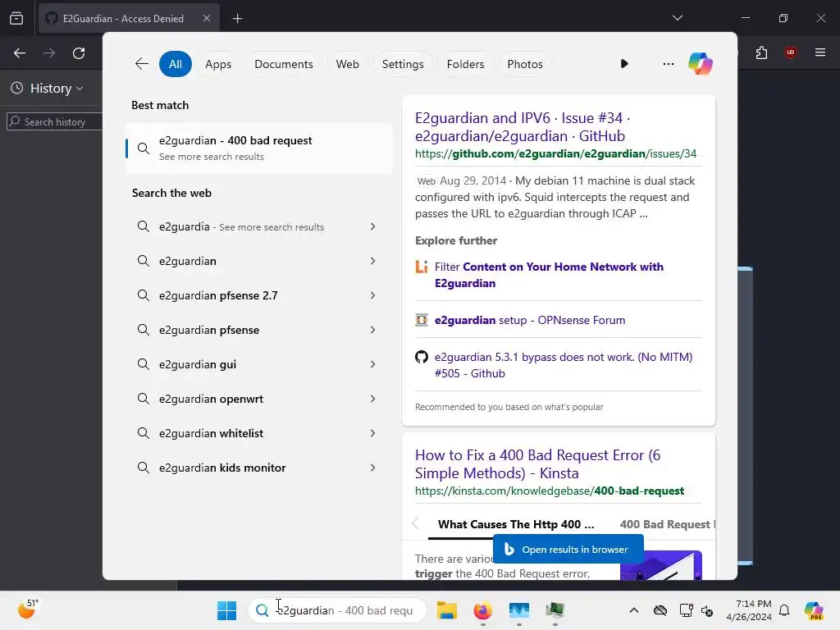Open the last taskbar app with green monitor
This screenshot has height=630, width=840.
coord(555,610)
